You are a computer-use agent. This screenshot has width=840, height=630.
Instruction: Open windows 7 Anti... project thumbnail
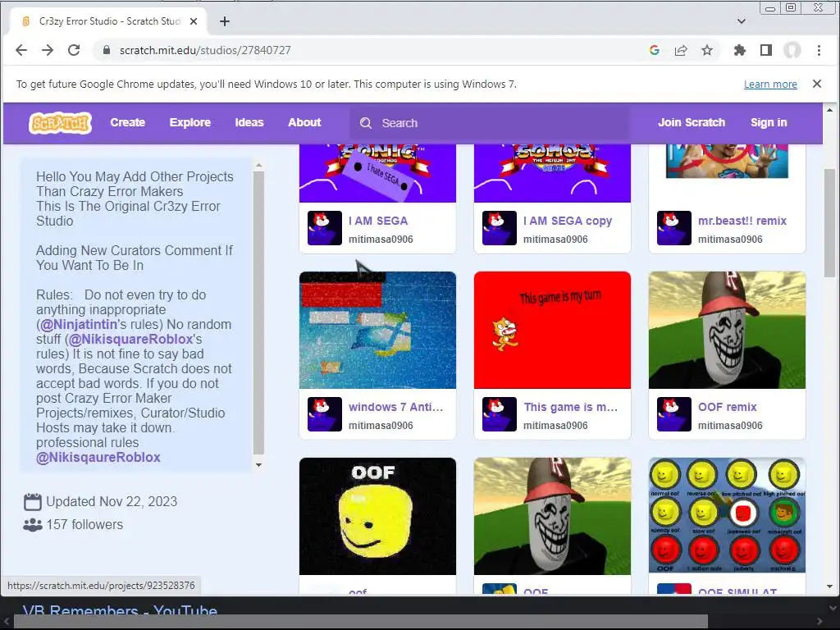click(x=377, y=330)
